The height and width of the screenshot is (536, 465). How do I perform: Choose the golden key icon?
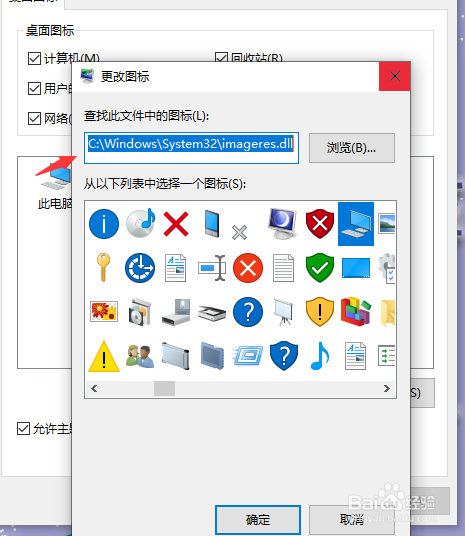pyautogui.click(x=103, y=267)
